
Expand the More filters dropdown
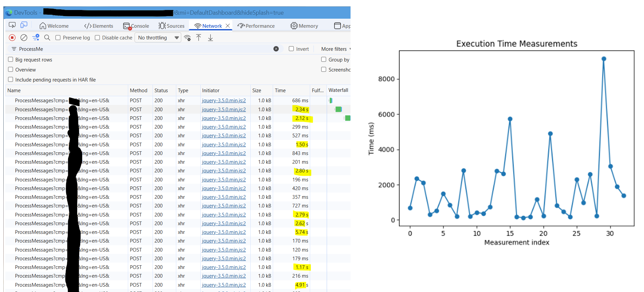coord(335,49)
